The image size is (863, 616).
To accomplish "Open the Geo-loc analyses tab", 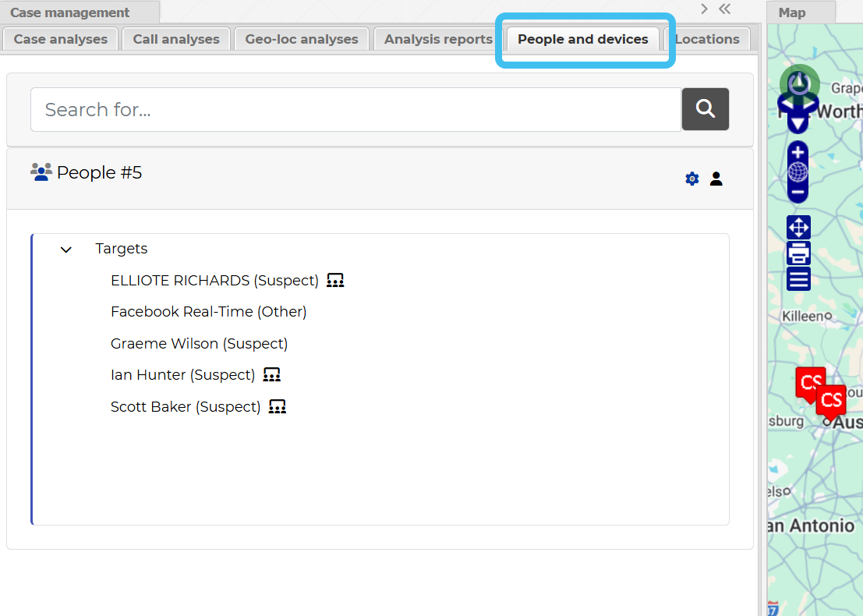I will pyautogui.click(x=302, y=39).
